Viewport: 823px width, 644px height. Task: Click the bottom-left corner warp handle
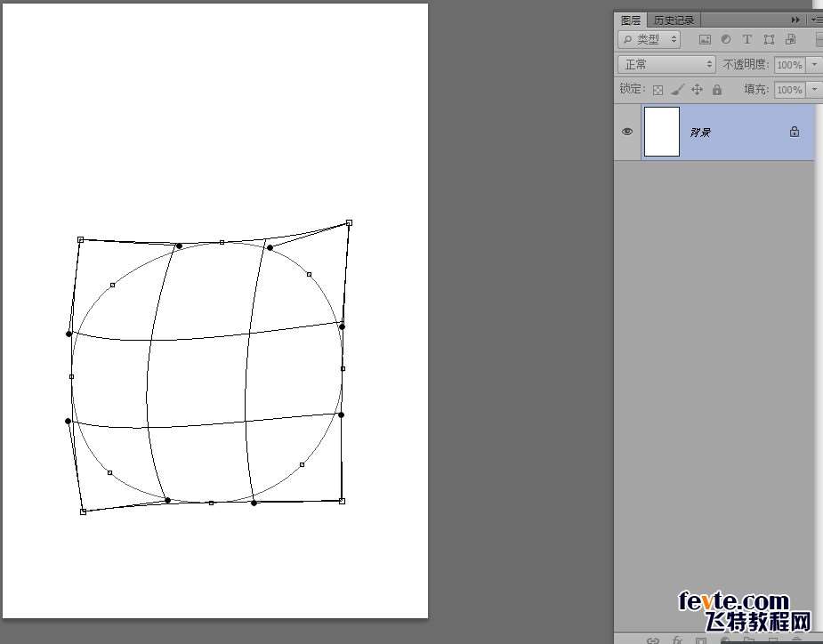tap(83, 511)
